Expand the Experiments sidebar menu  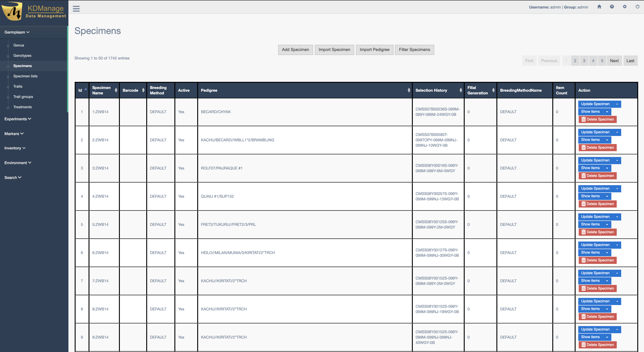(17, 119)
